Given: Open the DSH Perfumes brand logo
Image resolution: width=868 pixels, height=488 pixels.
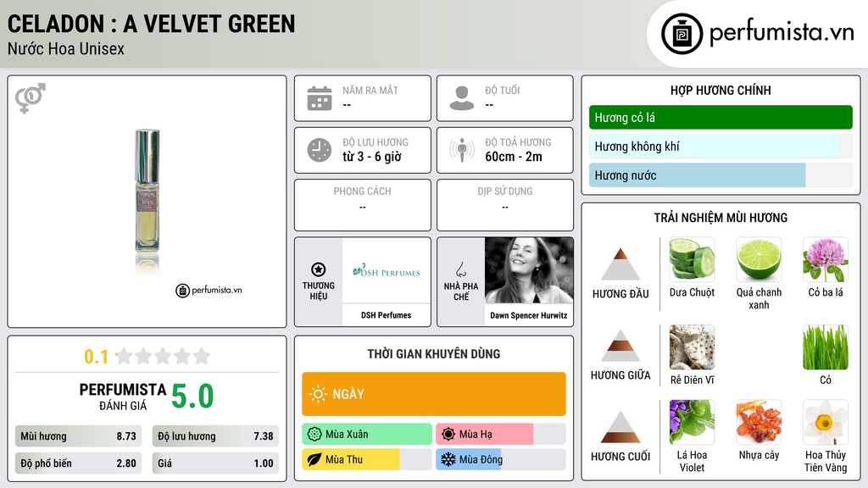Looking at the screenshot, I should (x=387, y=270).
